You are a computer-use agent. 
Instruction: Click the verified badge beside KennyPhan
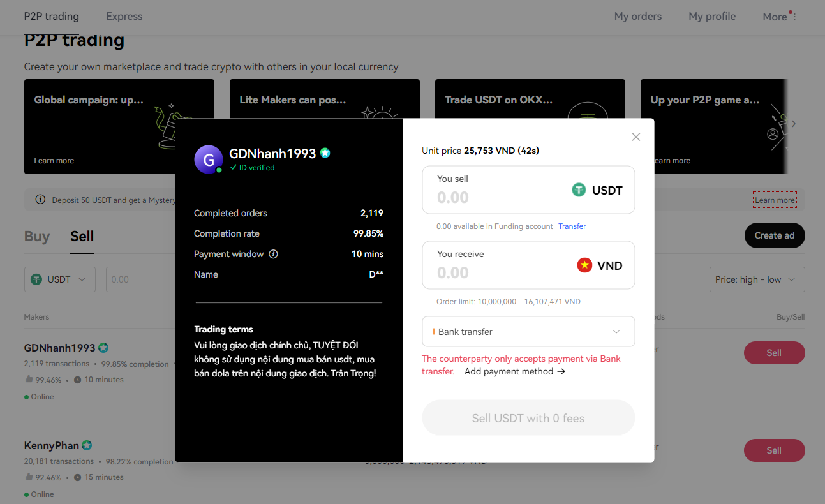click(x=87, y=445)
